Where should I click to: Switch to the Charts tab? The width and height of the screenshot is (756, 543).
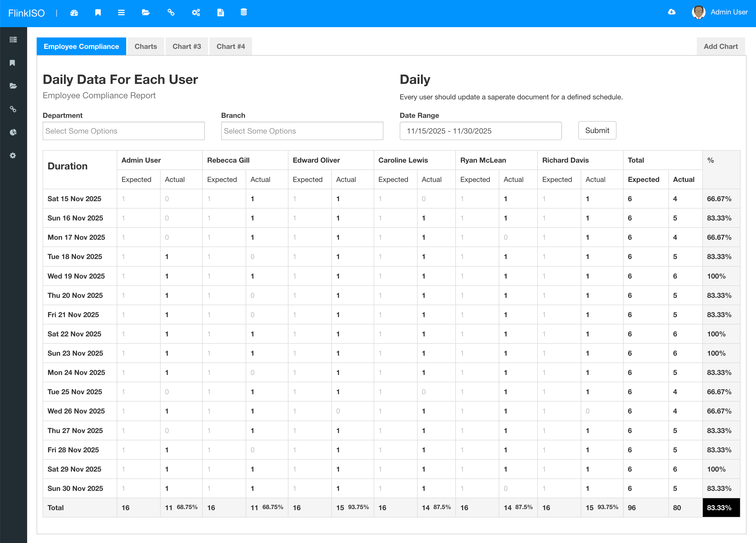[x=146, y=46]
